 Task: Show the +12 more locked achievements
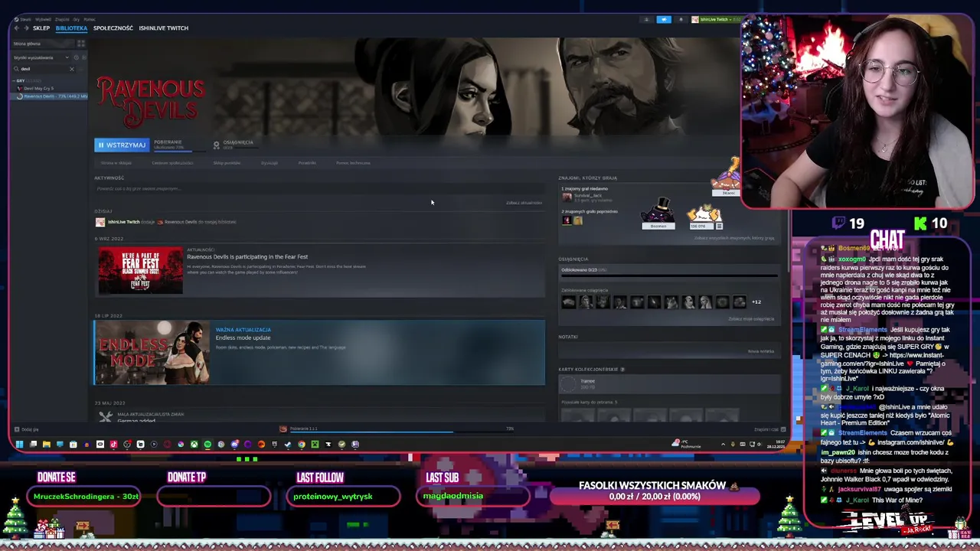click(756, 302)
